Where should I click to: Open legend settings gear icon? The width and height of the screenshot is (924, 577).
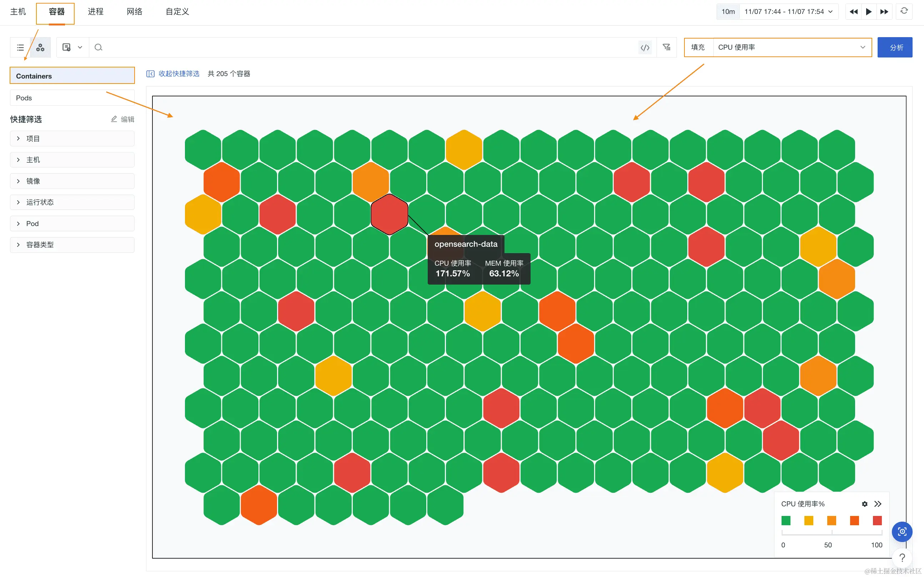pos(864,504)
